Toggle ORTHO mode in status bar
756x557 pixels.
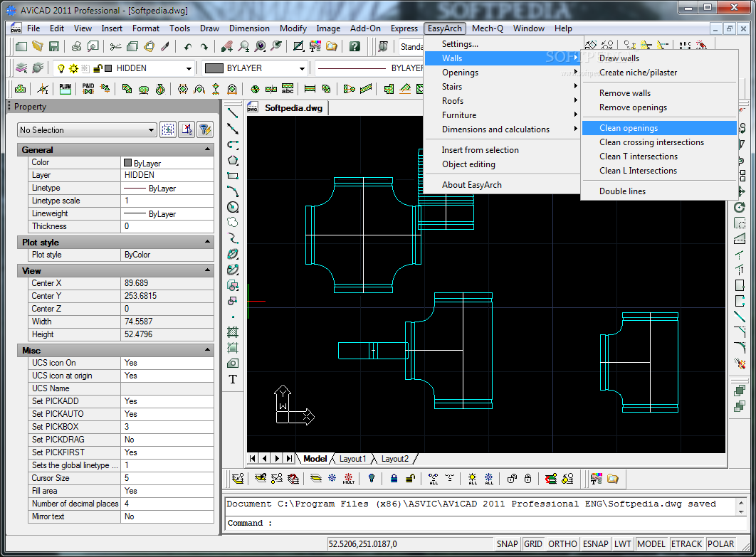562,544
